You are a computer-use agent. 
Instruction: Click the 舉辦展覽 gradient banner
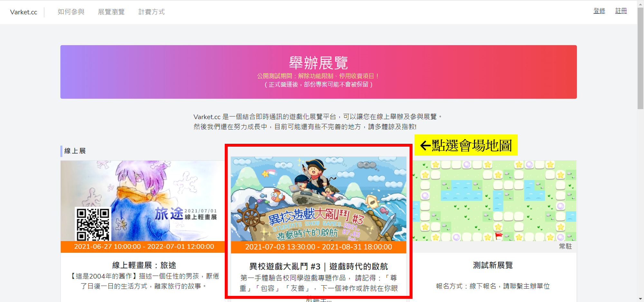point(318,72)
